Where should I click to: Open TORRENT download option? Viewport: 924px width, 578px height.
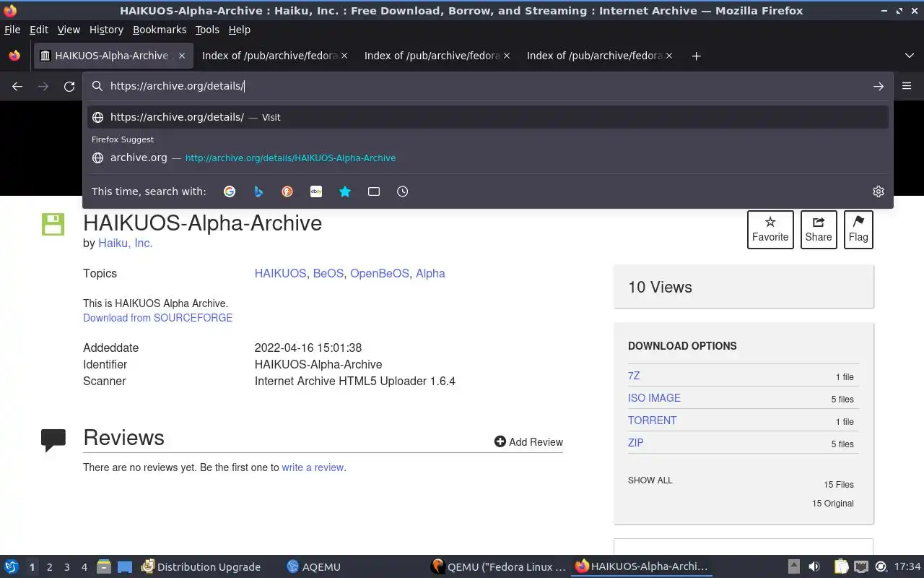pos(653,420)
